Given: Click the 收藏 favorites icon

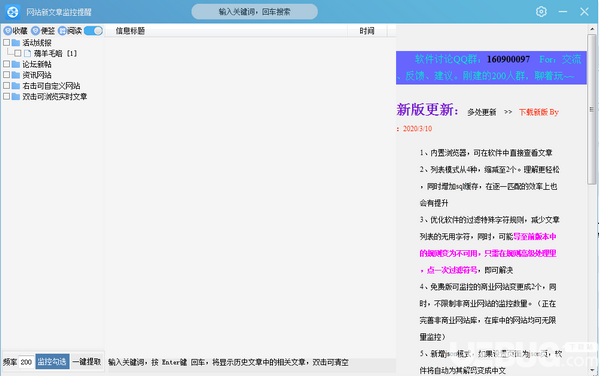Looking at the screenshot, I should coord(8,31).
